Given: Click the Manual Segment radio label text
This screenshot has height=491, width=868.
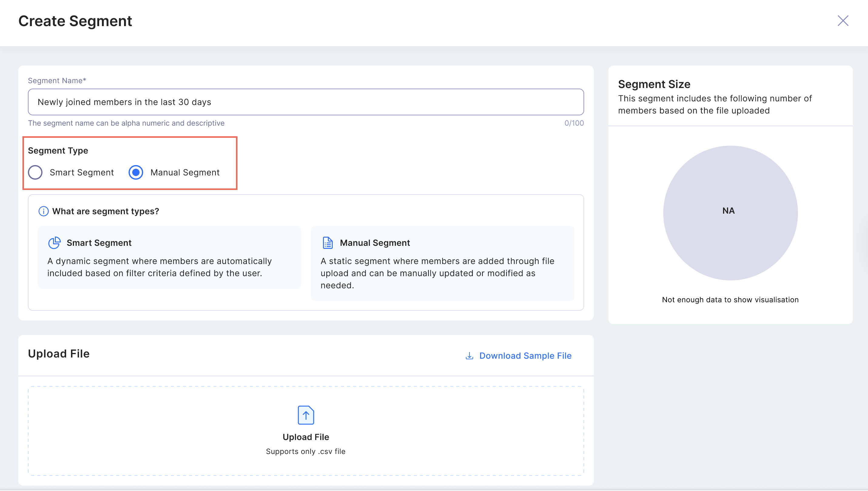Looking at the screenshot, I should pyautogui.click(x=185, y=172).
